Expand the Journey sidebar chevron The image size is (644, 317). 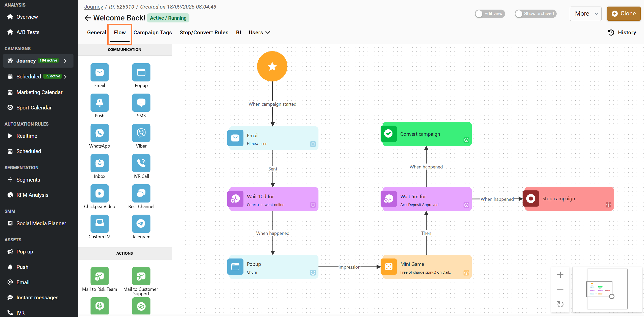click(65, 61)
